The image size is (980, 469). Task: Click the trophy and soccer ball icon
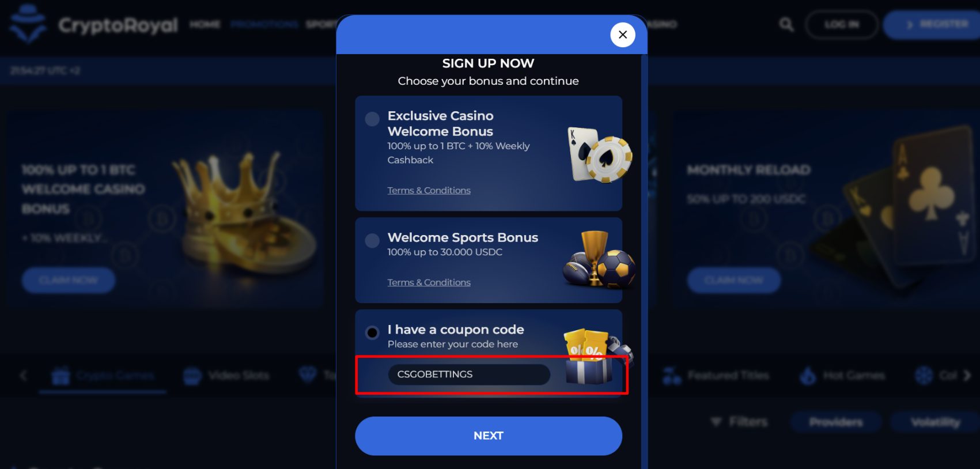click(x=599, y=259)
